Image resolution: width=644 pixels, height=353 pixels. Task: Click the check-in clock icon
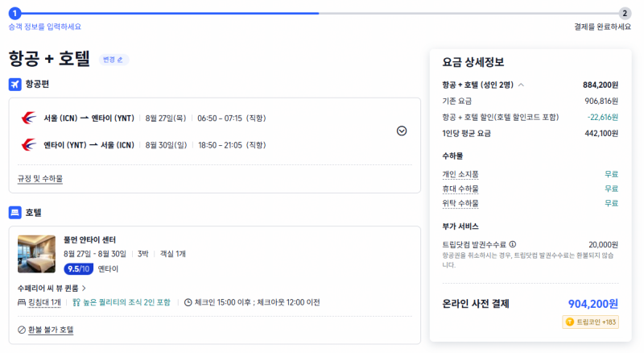(188, 302)
